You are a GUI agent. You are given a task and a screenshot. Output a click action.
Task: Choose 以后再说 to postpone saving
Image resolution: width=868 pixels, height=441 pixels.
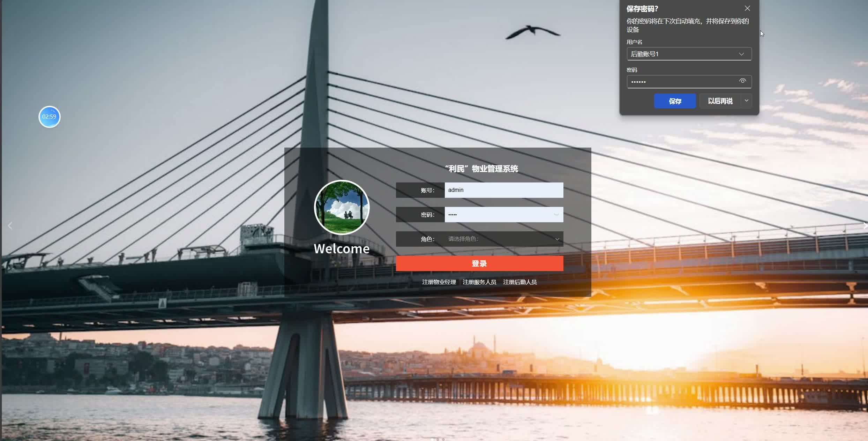pyautogui.click(x=720, y=101)
